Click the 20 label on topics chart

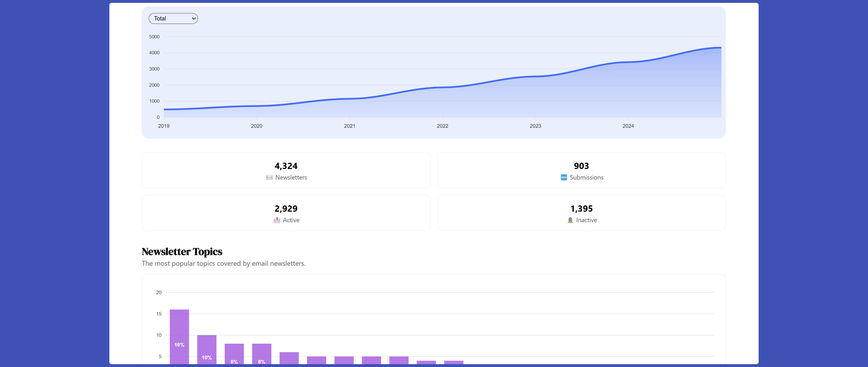point(159,292)
